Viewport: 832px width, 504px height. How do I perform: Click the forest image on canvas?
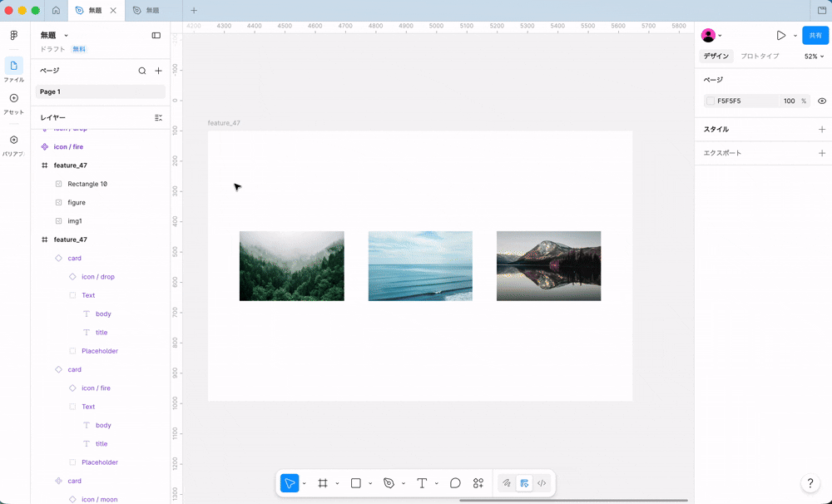292,266
